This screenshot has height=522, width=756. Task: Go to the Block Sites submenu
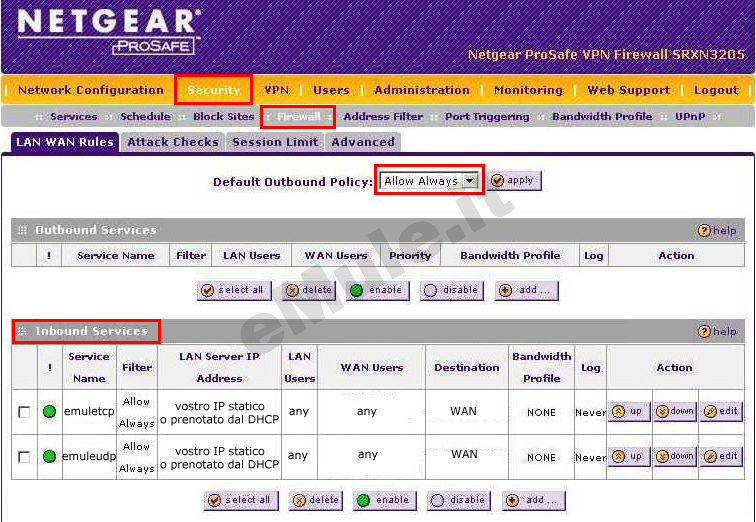click(224, 117)
